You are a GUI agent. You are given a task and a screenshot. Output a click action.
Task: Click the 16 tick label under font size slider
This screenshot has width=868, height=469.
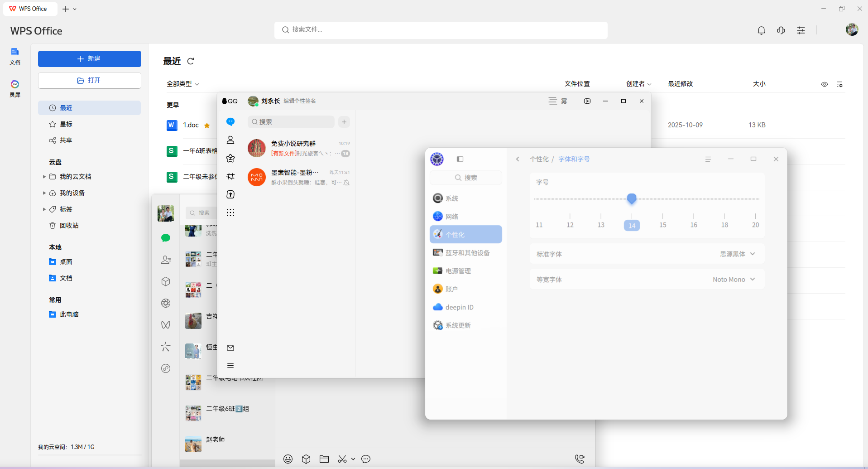click(694, 225)
